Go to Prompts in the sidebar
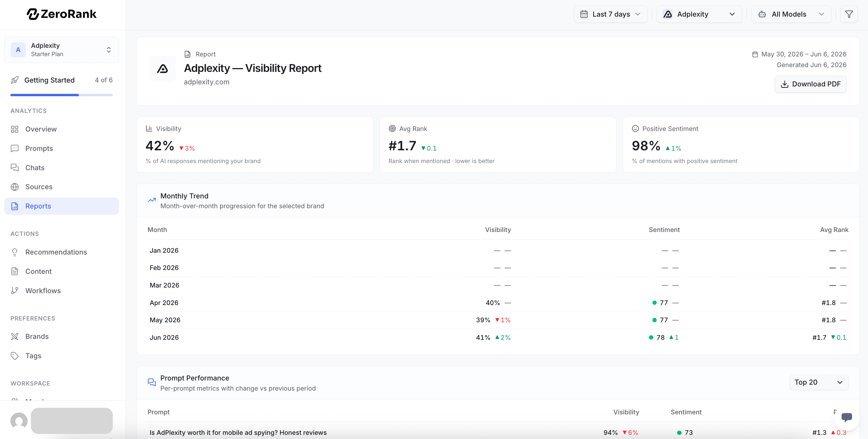The image size is (868, 439). pyautogui.click(x=62, y=148)
